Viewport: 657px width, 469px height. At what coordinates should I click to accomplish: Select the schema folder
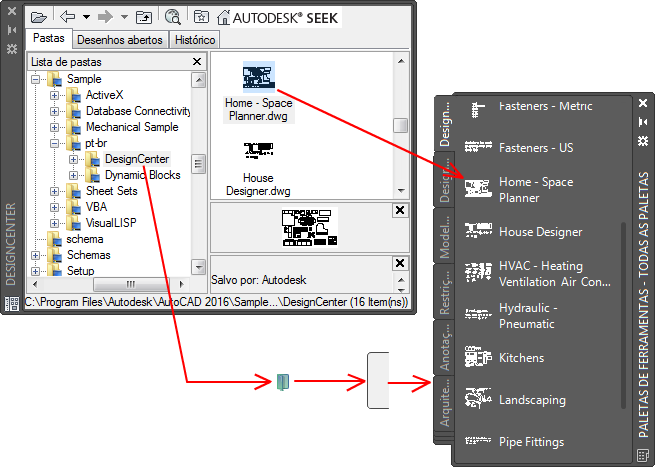coord(85,239)
